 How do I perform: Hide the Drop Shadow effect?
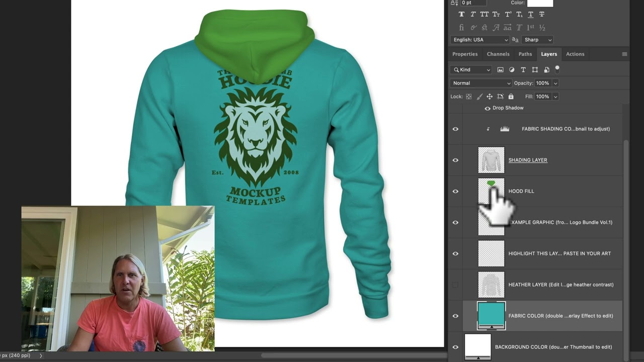tap(487, 108)
